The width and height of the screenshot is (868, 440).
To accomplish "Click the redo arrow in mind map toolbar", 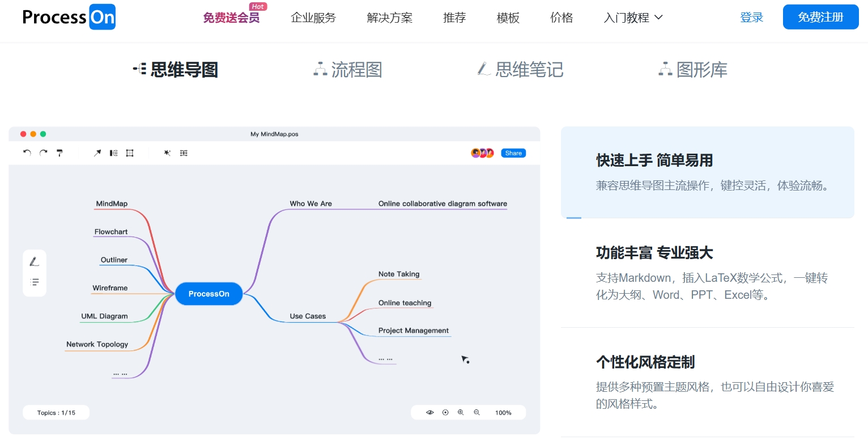I will (x=43, y=153).
